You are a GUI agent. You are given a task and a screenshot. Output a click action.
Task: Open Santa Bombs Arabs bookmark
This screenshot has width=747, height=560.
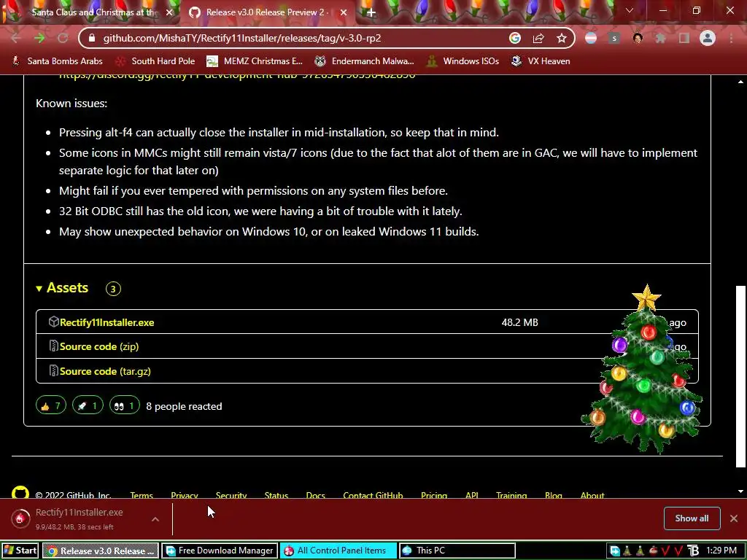[57, 61]
